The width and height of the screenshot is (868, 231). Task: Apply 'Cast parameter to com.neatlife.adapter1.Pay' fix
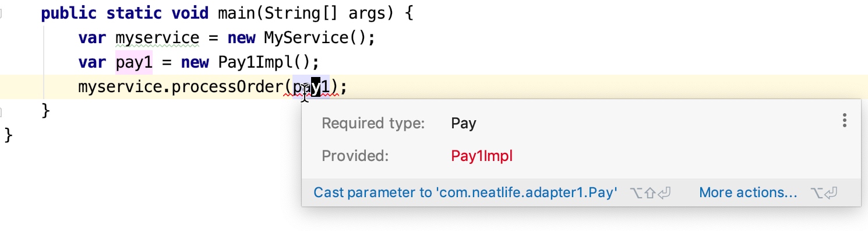(x=465, y=192)
